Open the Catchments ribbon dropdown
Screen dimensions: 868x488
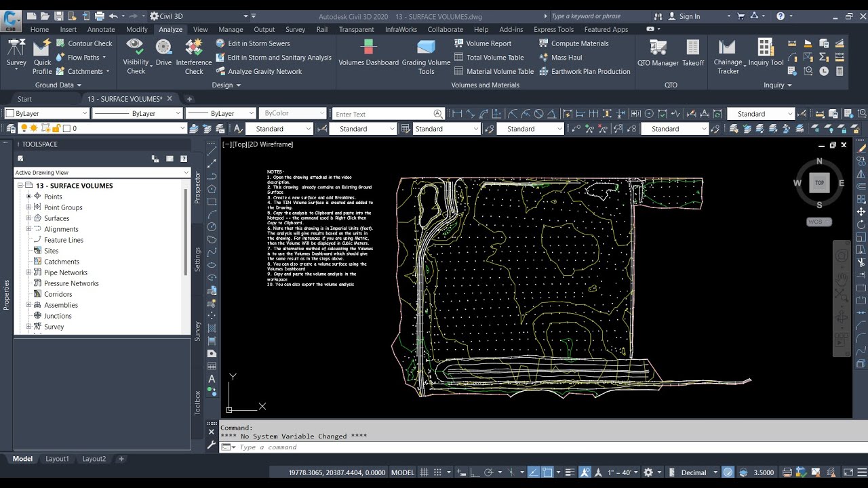(x=85, y=71)
